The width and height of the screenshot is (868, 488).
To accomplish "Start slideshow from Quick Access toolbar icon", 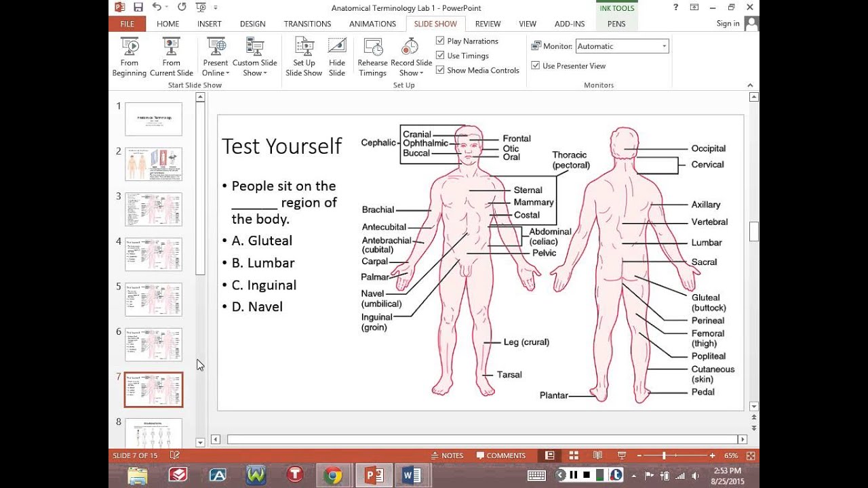I will pos(200,7).
